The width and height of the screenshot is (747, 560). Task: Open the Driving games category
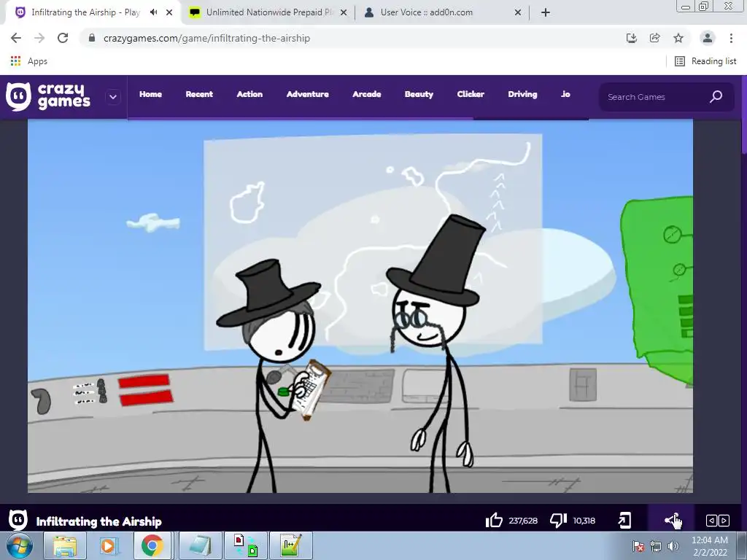tap(522, 94)
